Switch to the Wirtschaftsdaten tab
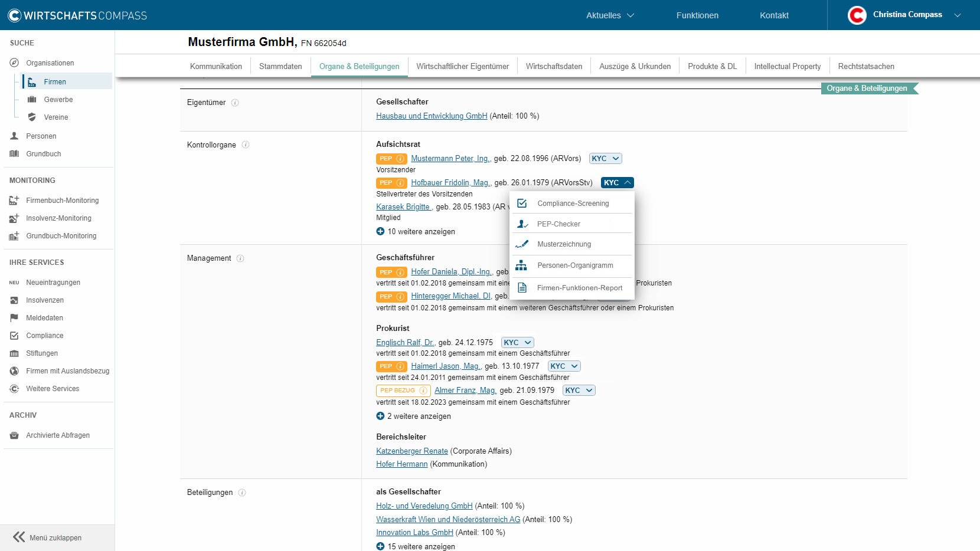This screenshot has height=551, width=980. click(554, 67)
